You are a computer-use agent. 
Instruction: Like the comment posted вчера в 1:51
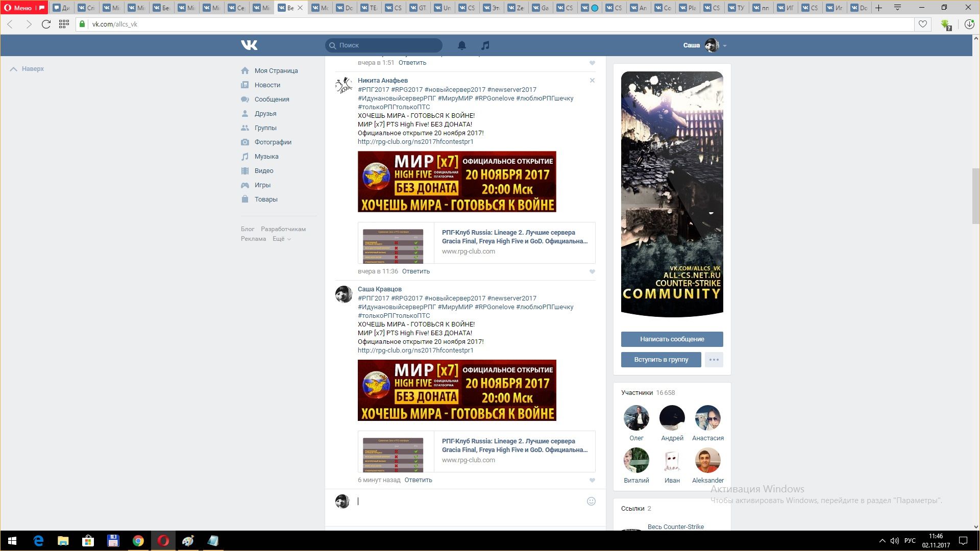pos(592,63)
